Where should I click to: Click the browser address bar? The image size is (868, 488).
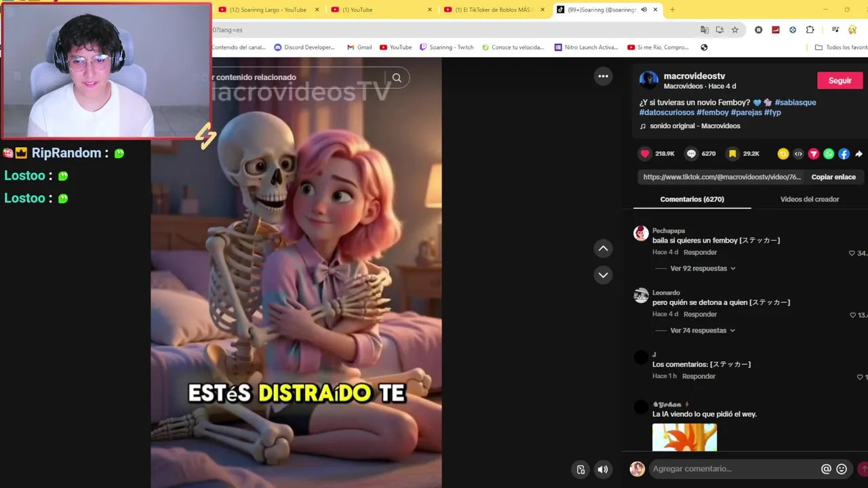pyautogui.click(x=454, y=30)
